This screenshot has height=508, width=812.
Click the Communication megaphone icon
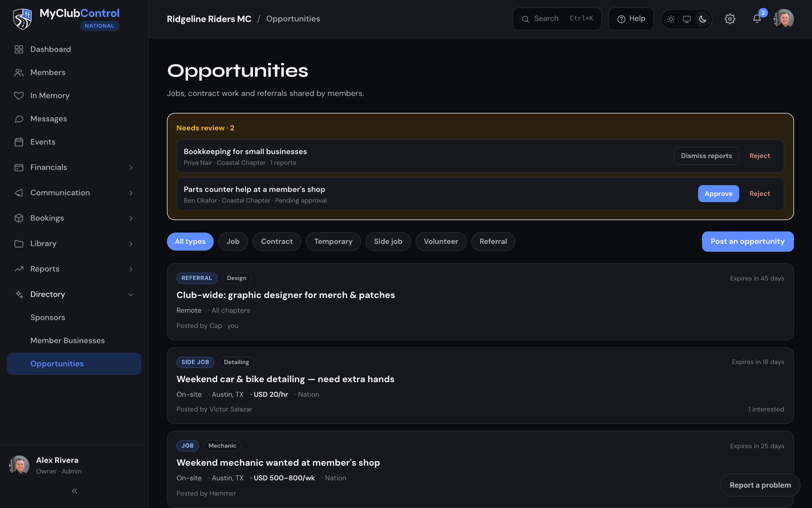(x=19, y=193)
